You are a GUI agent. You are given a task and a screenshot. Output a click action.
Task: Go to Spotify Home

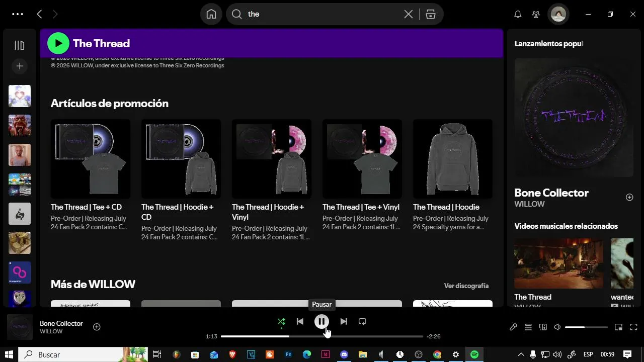tap(211, 14)
